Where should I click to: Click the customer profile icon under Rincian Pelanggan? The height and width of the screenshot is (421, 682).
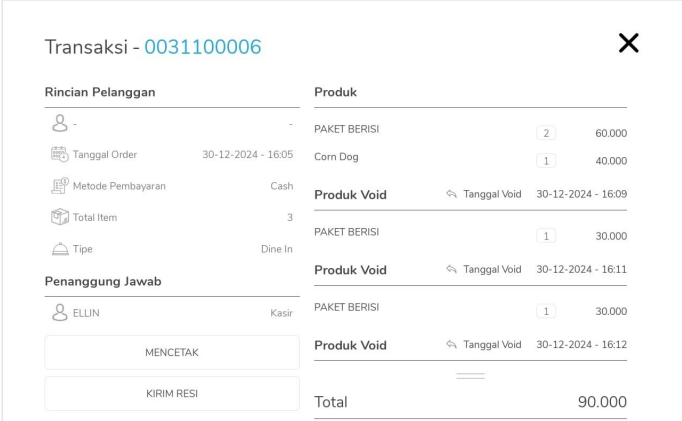(x=59, y=123)
